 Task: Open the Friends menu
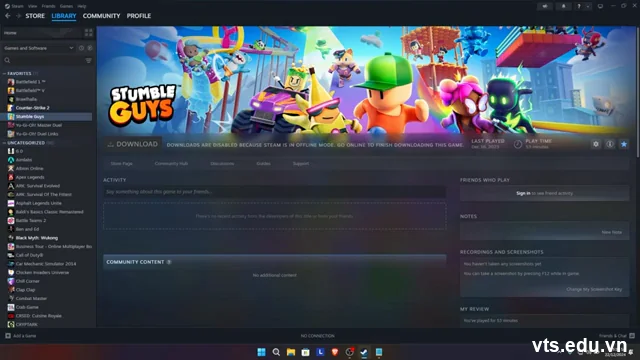point(49,6)
